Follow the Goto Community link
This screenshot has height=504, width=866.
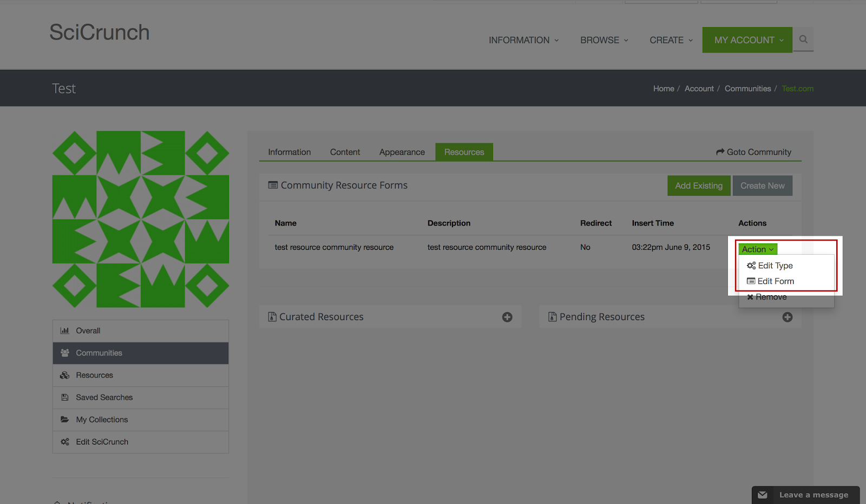click(753, 152)
